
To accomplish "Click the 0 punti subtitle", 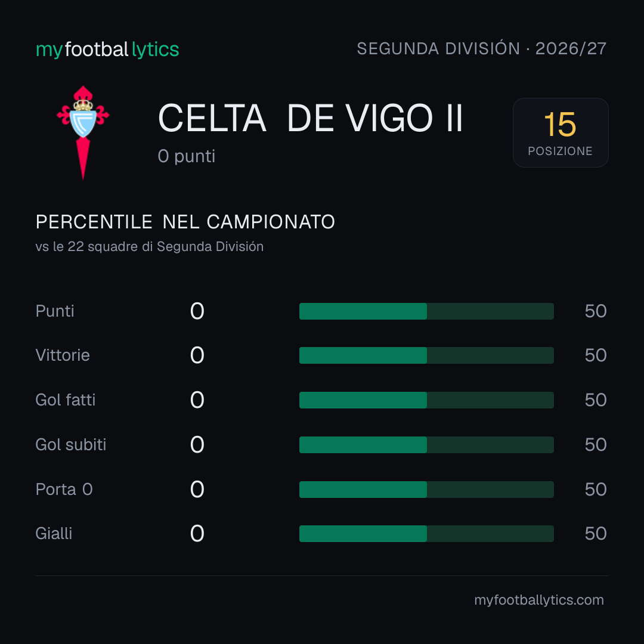I will coord(187,156).
